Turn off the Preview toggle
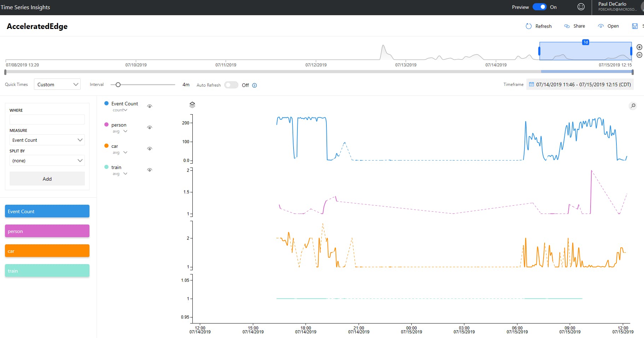Screen dimensions: 644x338 coord(540,7)
